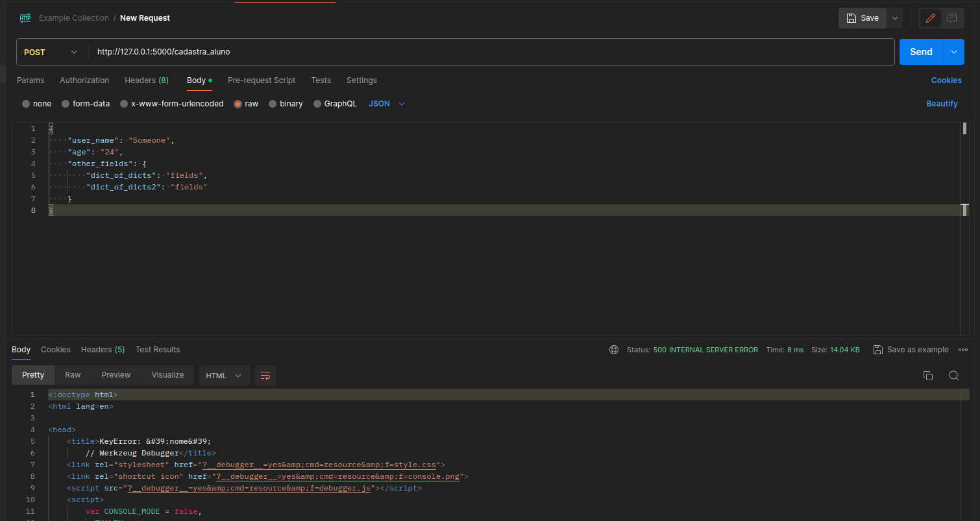Choose the binary body radio option

point(273,104)
